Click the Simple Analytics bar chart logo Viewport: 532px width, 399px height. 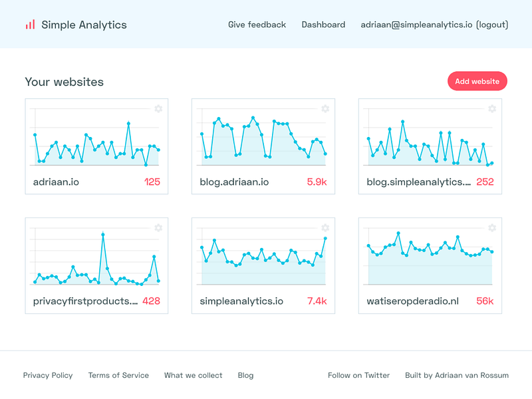click(30, 25)
